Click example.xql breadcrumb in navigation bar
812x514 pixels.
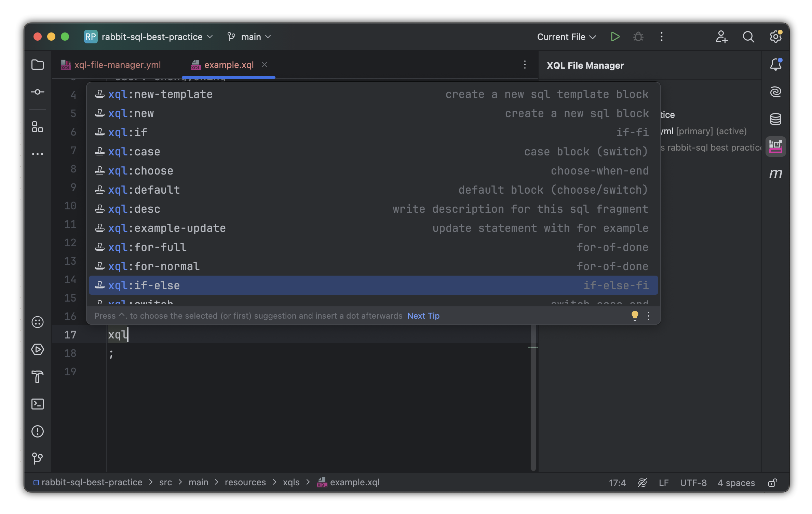[349, 482]
